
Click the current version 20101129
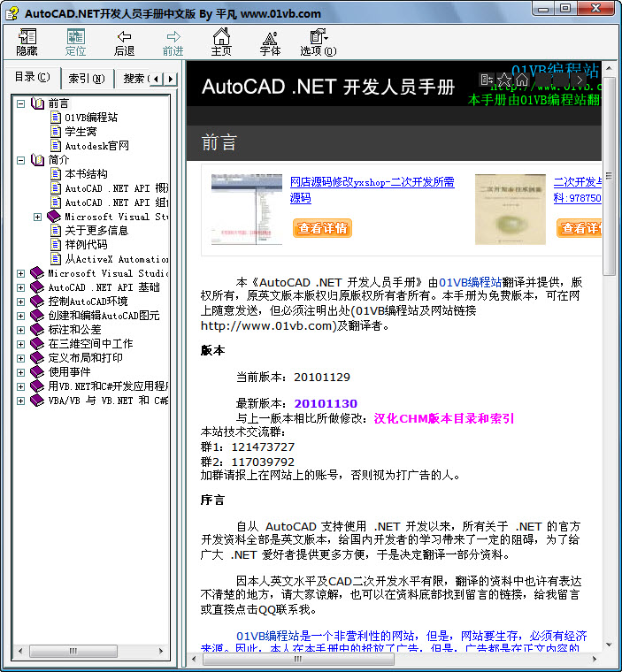click(x=322, y=378)
